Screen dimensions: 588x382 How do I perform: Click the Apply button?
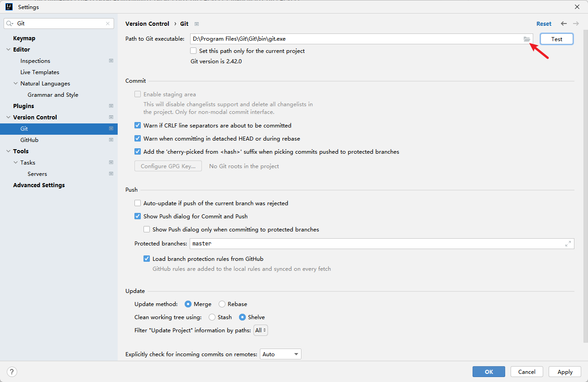tap(565, 372)
